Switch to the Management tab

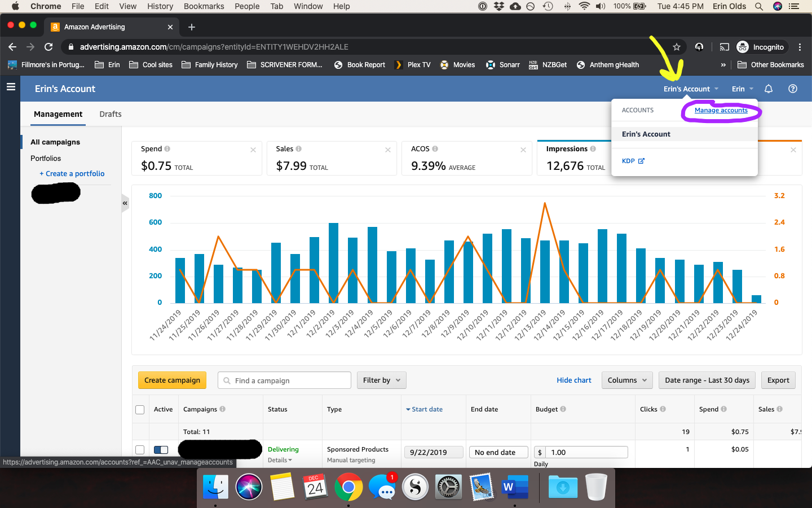[58, 114]
